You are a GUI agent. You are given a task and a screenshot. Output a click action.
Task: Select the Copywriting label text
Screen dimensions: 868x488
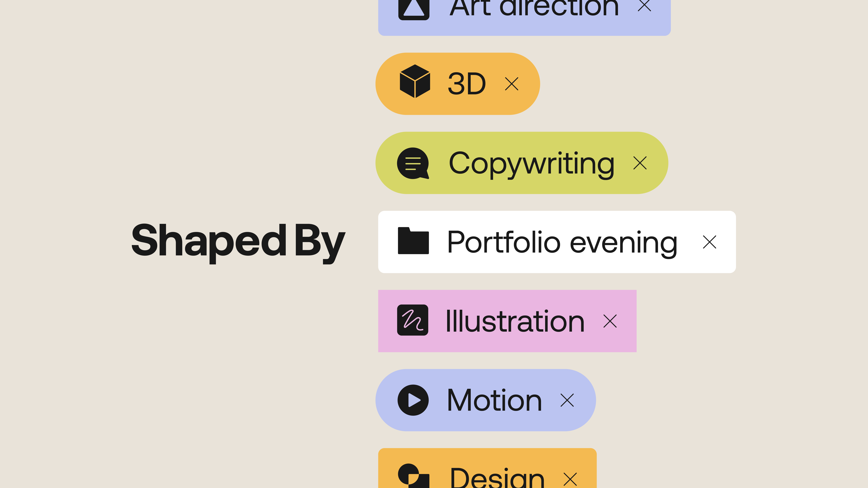click(532, 165)
